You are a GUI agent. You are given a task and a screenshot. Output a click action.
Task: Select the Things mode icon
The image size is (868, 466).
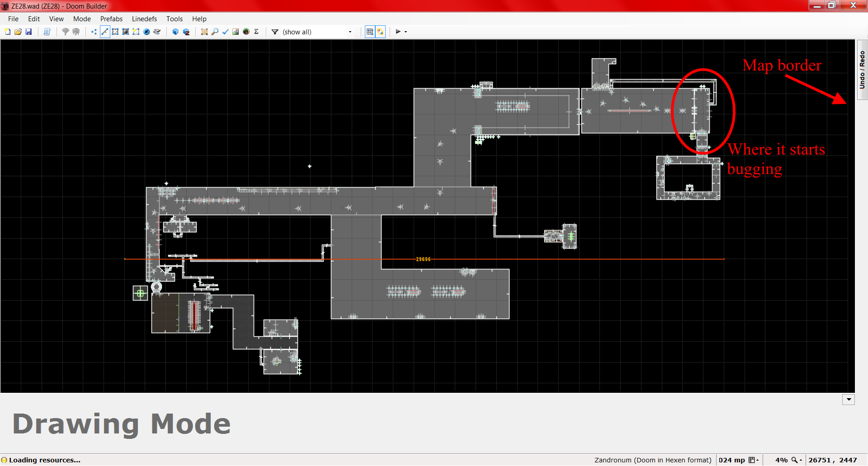click(146, 32)
